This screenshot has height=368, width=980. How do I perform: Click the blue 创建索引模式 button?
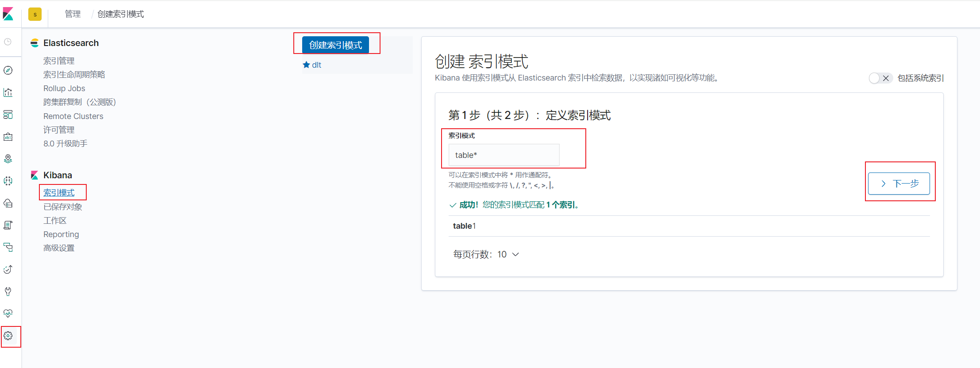[335, 45]
